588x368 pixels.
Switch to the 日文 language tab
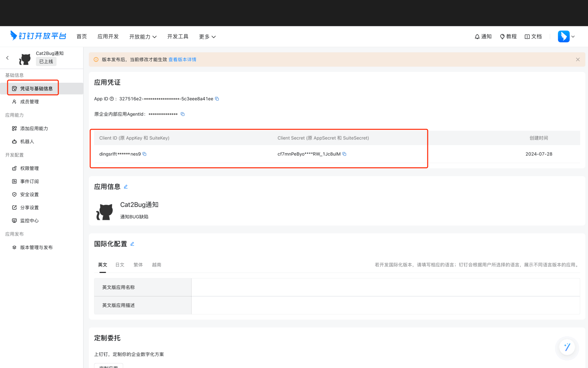click(x=120, y=265)
